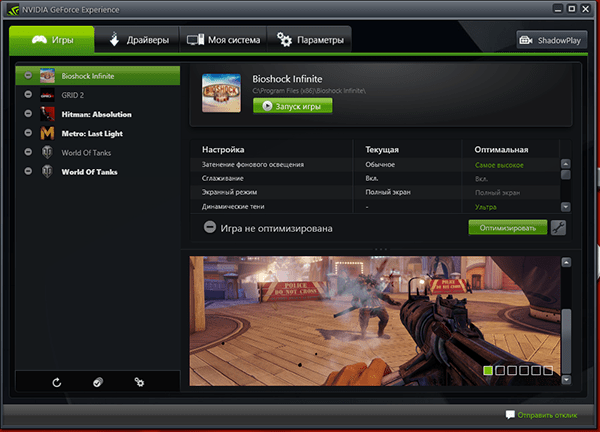Image resolution: width=600 pixels, height=432 pixels.
Task: Click the camera icon on ShadowPlay button
Action: click(526, 40)
